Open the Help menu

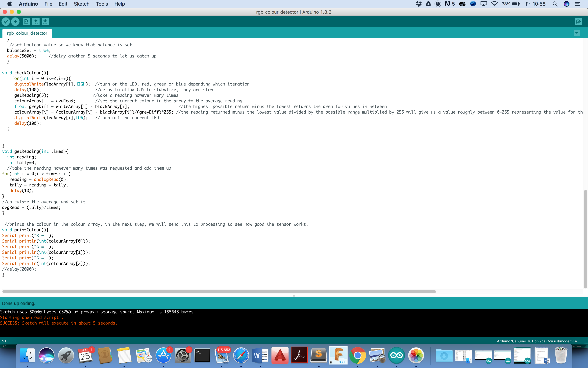[120, 4]
